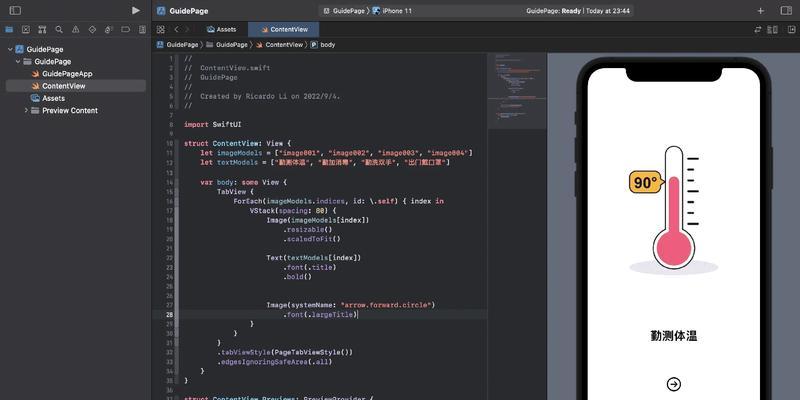
Task: Select ContentView file in navigator
Action: tap(76, 86)
